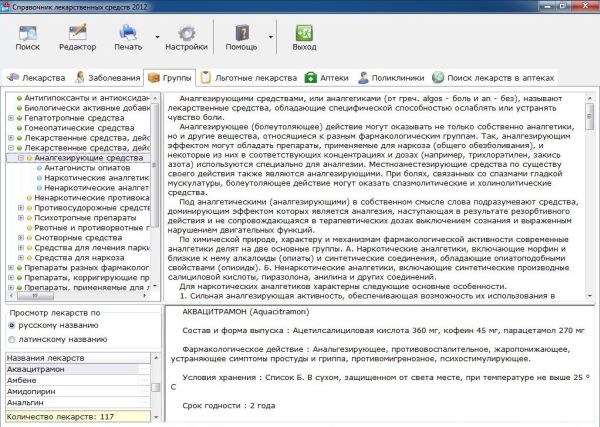Click the АКВАЦИТРАМОН (Aquacitramon) heading
Viewport: 600px width, 427px height.
[x=246, y=311]
